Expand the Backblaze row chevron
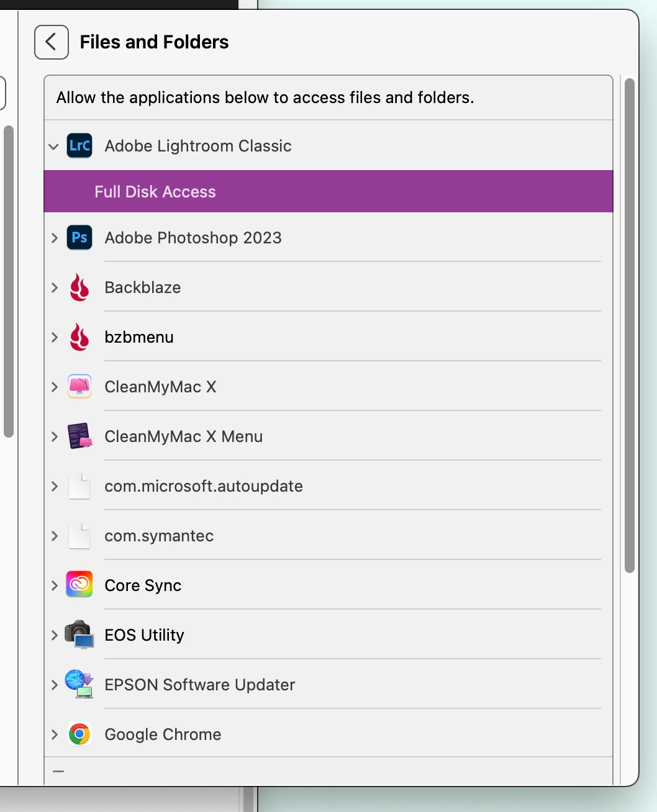 click(55, 287)
